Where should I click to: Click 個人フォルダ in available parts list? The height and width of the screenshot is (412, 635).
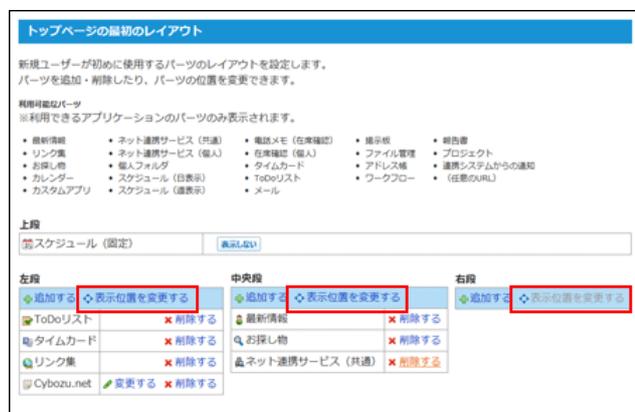143,165
